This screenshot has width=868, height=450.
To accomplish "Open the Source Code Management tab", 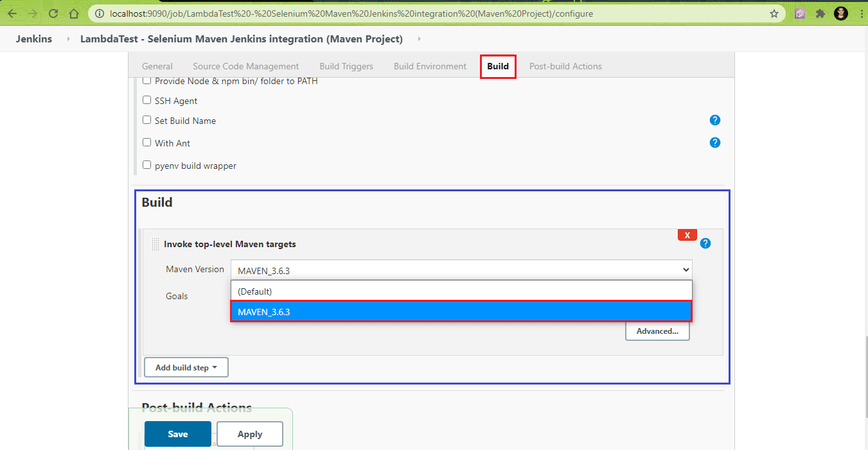I will 246,66.
